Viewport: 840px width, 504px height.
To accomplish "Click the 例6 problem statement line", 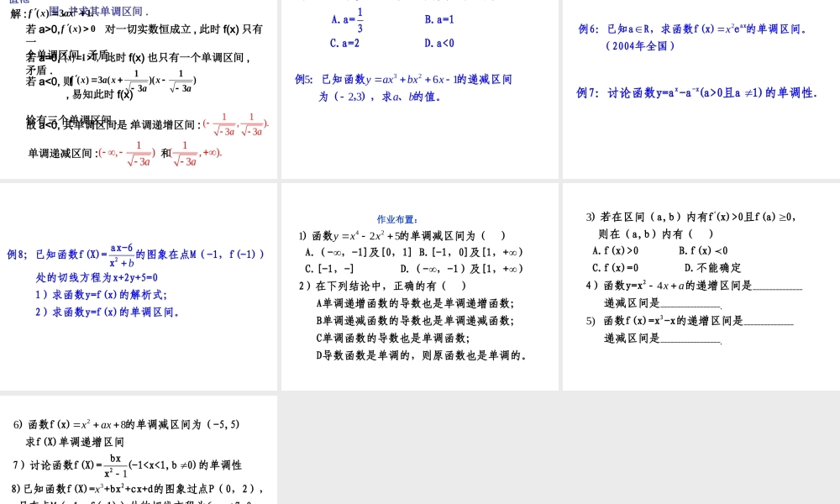I will point(693,29).
